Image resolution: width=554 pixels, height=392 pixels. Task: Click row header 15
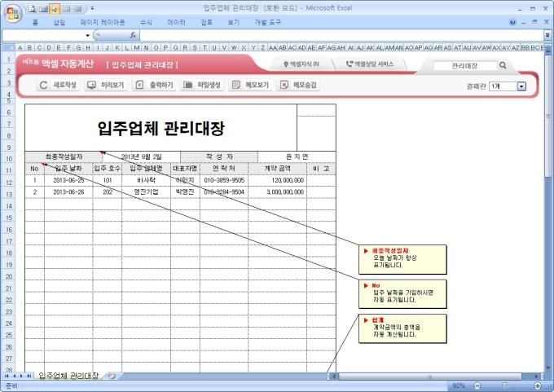point(9,218)
